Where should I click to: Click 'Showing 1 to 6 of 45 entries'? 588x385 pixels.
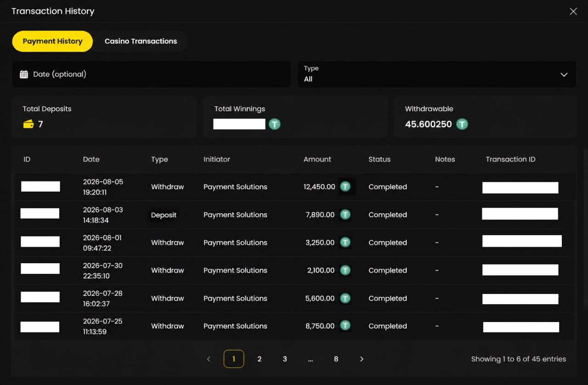point(519,359)
